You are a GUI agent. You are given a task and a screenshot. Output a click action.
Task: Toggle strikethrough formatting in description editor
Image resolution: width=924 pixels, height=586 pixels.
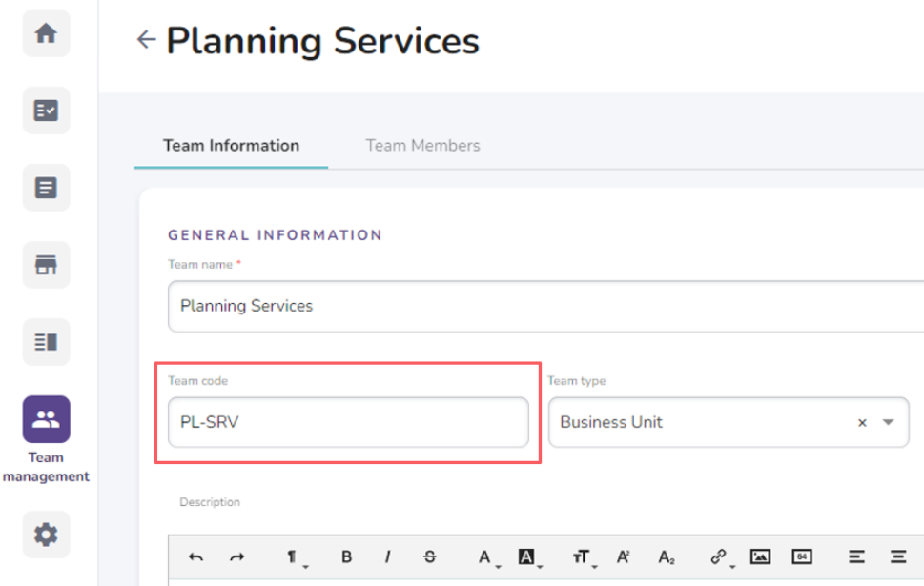[430, 557]
